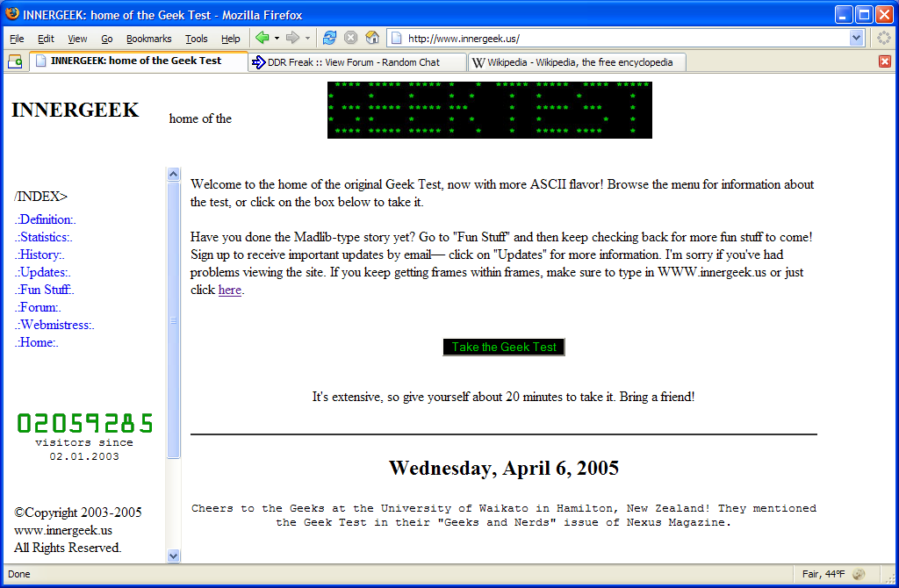Reload the current page
Screen dimensions: 899x588
click(329, 38)
